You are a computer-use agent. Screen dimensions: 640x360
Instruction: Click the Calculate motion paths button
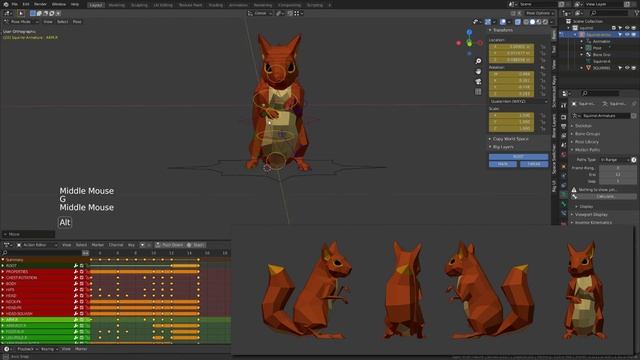(x=605, y=196)
